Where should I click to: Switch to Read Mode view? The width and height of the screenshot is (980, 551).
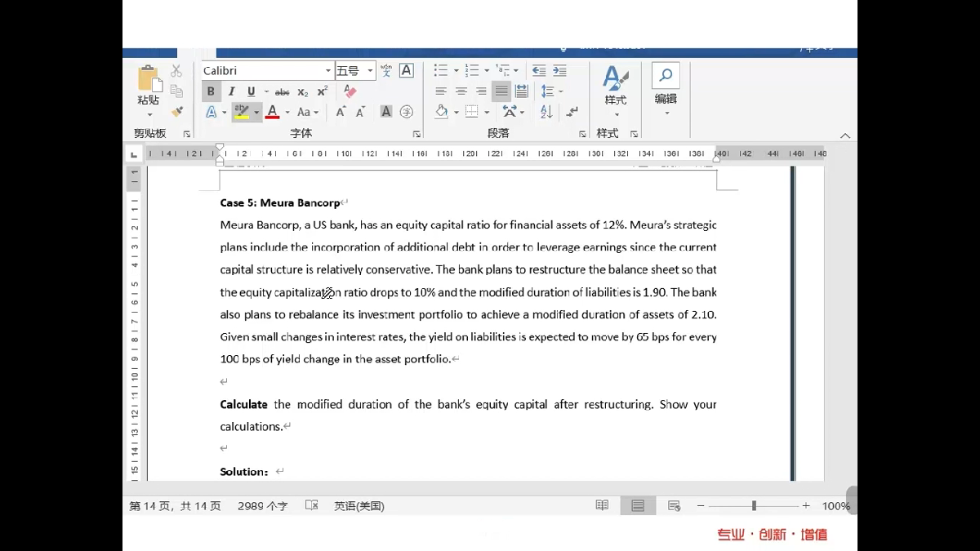click(x=602, y=506)
